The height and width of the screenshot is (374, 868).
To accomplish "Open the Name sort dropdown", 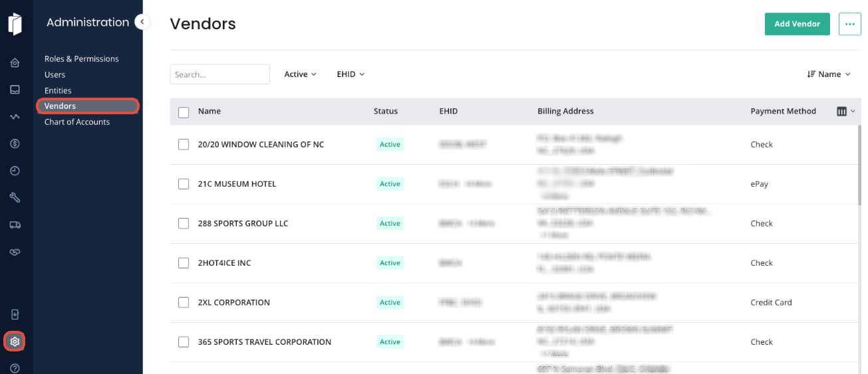I will point(829,74).
